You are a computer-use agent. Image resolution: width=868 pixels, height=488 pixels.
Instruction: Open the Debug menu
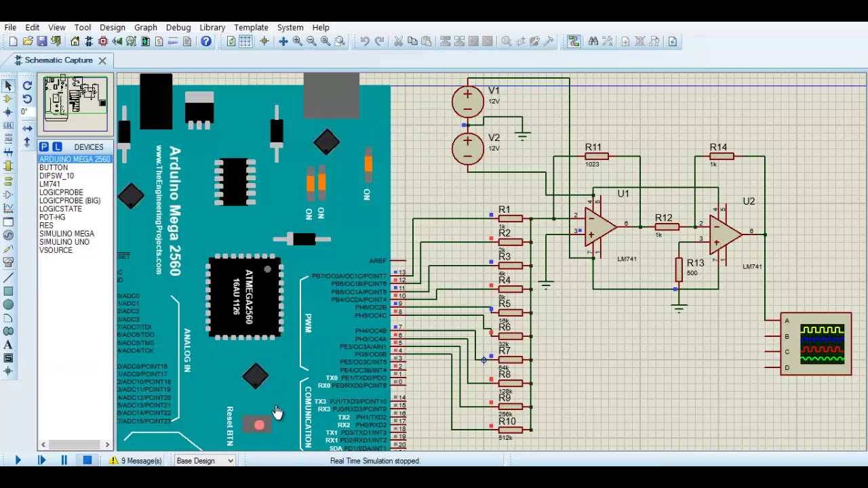tap(178, 28)
